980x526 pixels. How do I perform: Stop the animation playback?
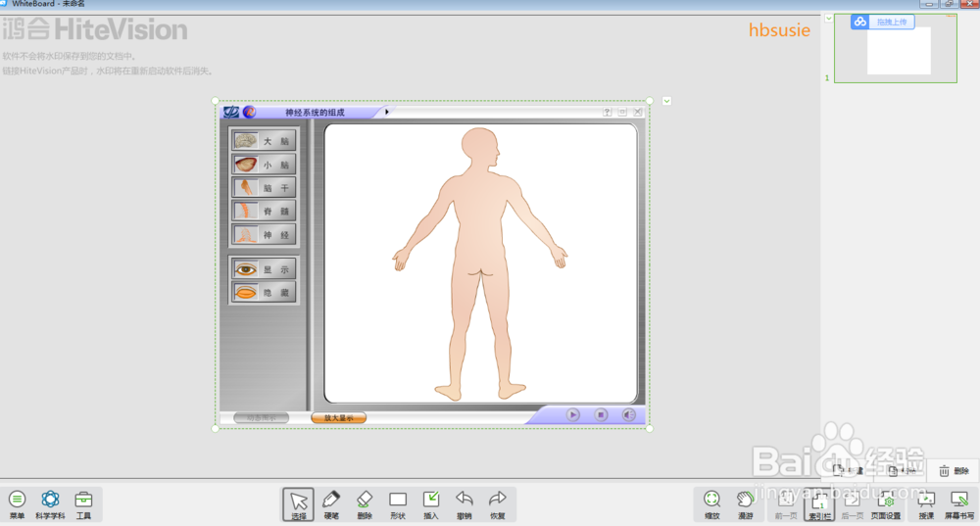pyautogui.click(x=601, y=414)
